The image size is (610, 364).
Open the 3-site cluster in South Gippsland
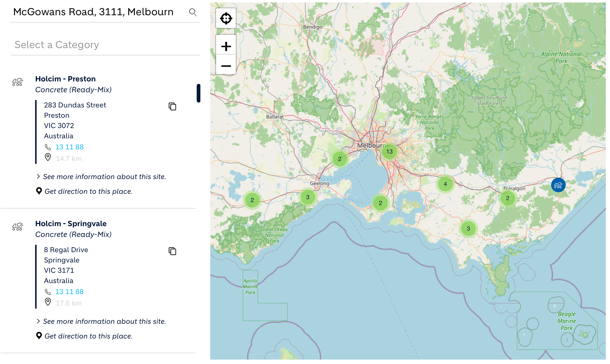point(468,229)
